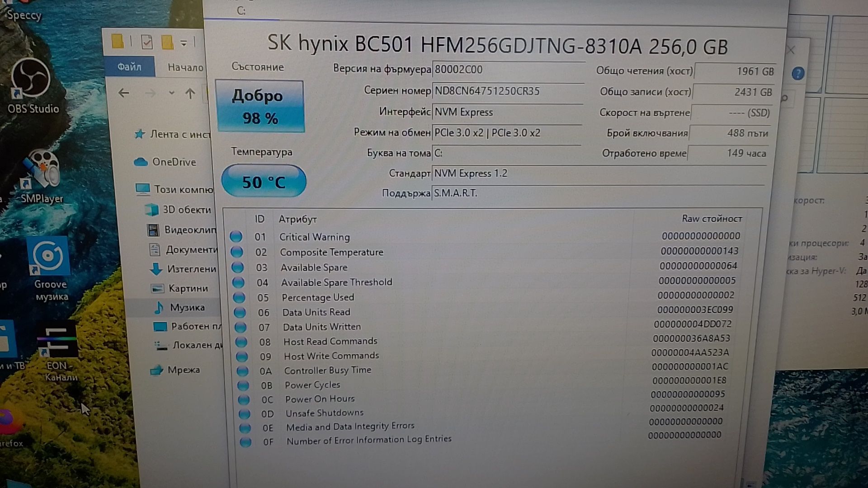Click the properties checkmark icon in quick access toolbar
868x488 pixels.
(146, 42)
